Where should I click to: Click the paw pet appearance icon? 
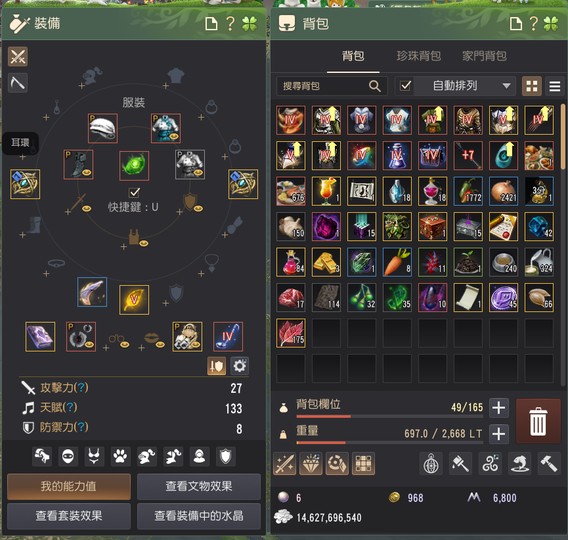[x=120, y=456]
